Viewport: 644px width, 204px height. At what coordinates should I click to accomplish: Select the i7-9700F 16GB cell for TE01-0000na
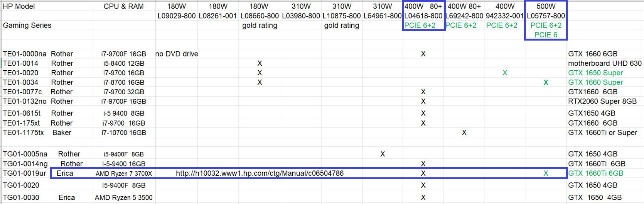point(123,54)
